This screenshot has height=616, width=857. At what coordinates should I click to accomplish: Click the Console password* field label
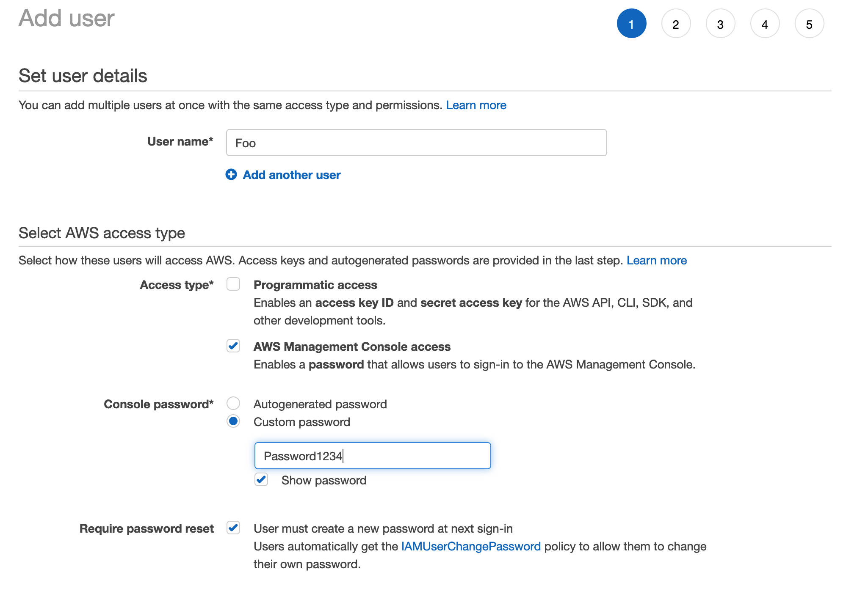click(159, 404)
